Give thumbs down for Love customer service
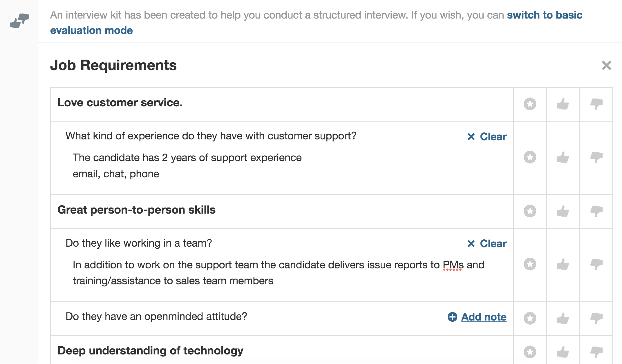The width and height of the screenshot is (622, 364). [x=596, y=104]
